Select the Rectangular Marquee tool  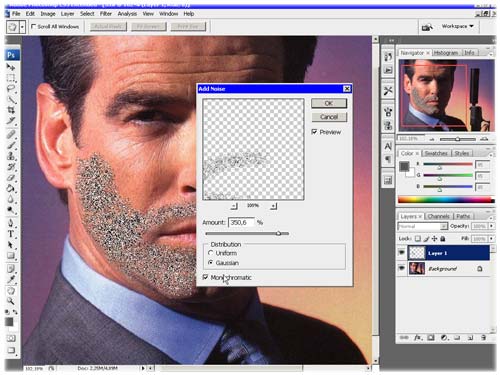pyautogui.click(x=11, y=78)
